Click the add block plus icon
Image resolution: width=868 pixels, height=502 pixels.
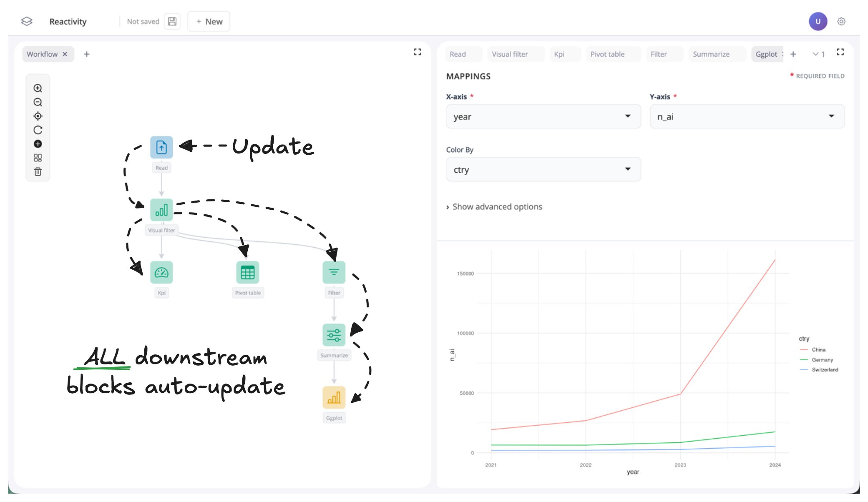click(38, 144)
